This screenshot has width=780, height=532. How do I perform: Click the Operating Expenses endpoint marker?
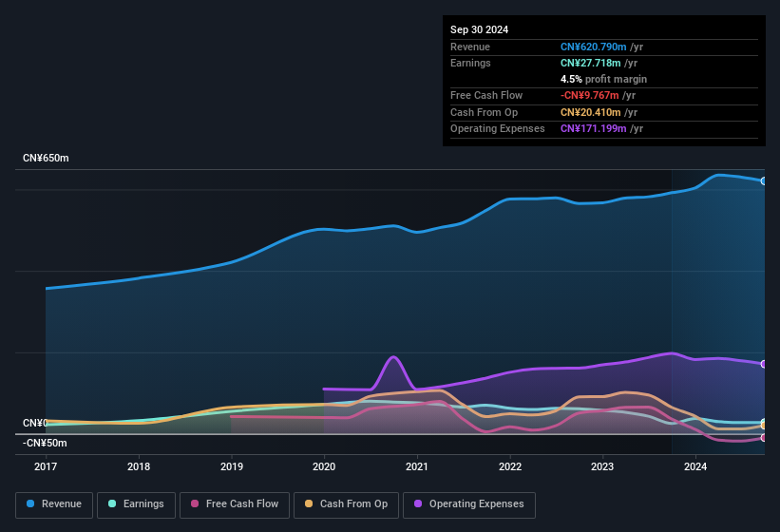click(764, 364)
